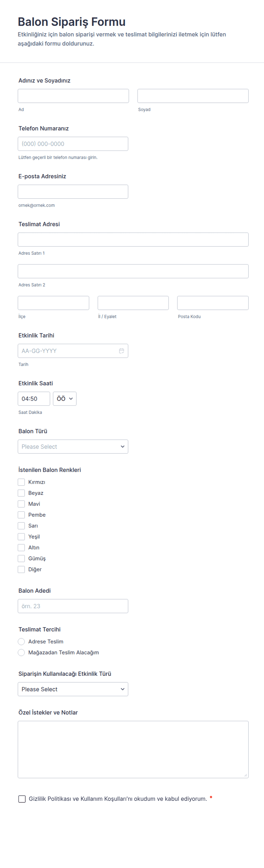The image size is (264, 868).
Task: Focus the Soyad last name field
Action: pos(193,96)
